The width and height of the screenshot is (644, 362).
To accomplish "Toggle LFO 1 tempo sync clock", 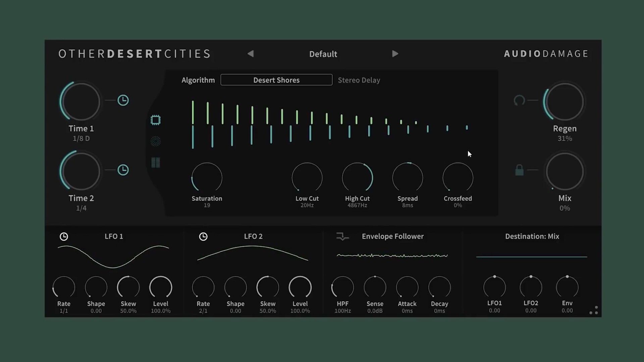I will click(x=64, y=237).
